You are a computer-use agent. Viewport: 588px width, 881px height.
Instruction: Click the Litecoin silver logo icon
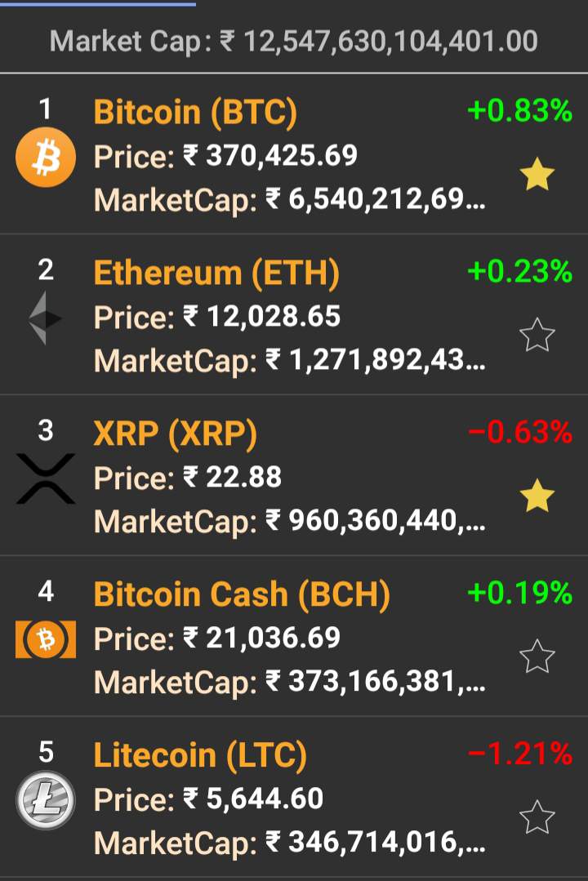point(46,800)
